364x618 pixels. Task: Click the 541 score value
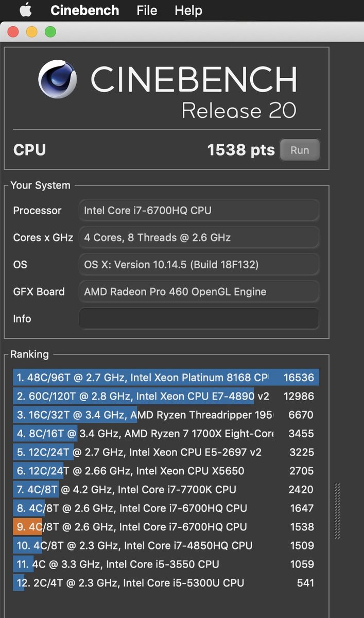tap(305, 583)
